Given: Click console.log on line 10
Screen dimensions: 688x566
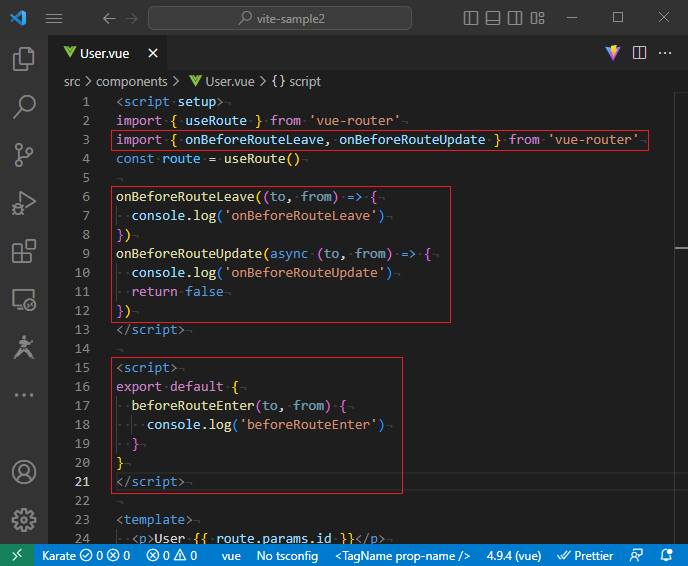Looking at the screenshot, I should click(x=174, y=273).
